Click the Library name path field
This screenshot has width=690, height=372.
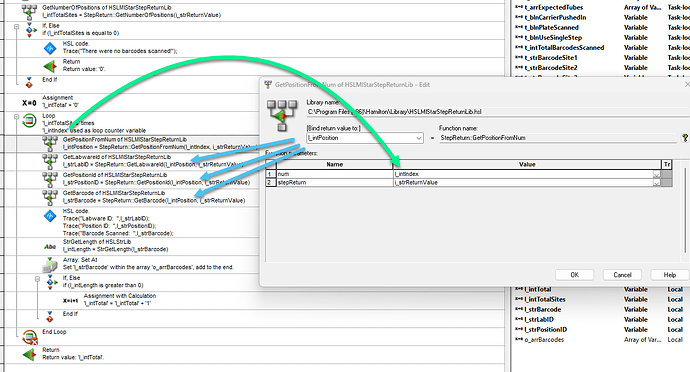pos(498,112)
